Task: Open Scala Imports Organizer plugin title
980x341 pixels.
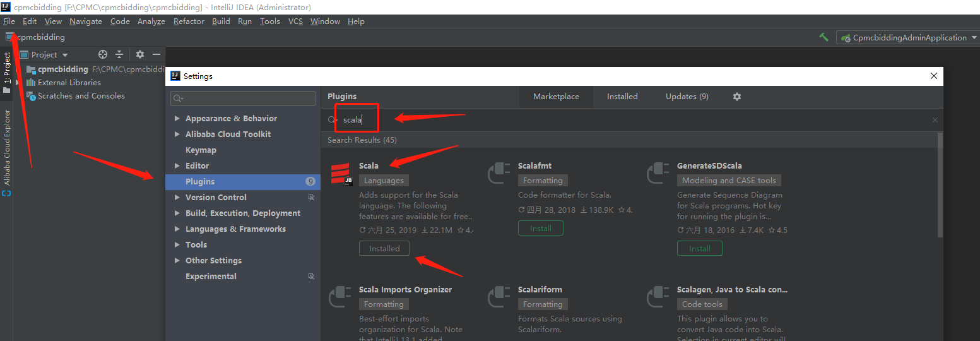Action: pos(406,290)
